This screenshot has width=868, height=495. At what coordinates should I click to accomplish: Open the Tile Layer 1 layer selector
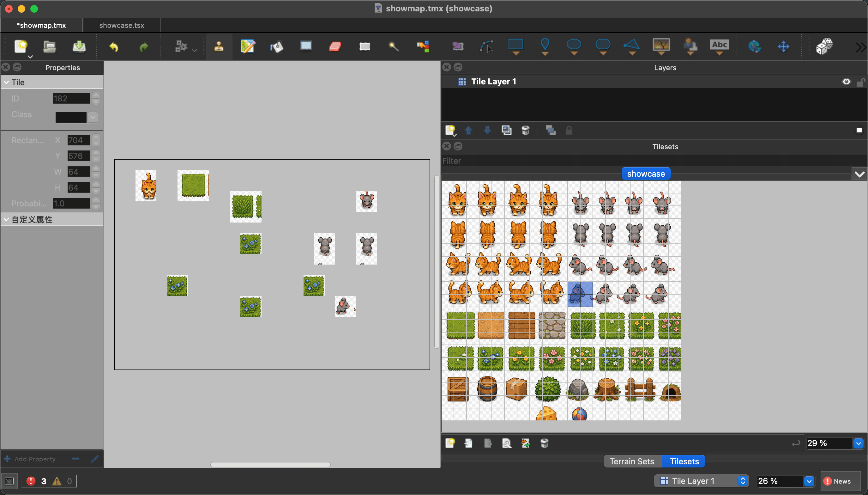click(x=701, y=481)
